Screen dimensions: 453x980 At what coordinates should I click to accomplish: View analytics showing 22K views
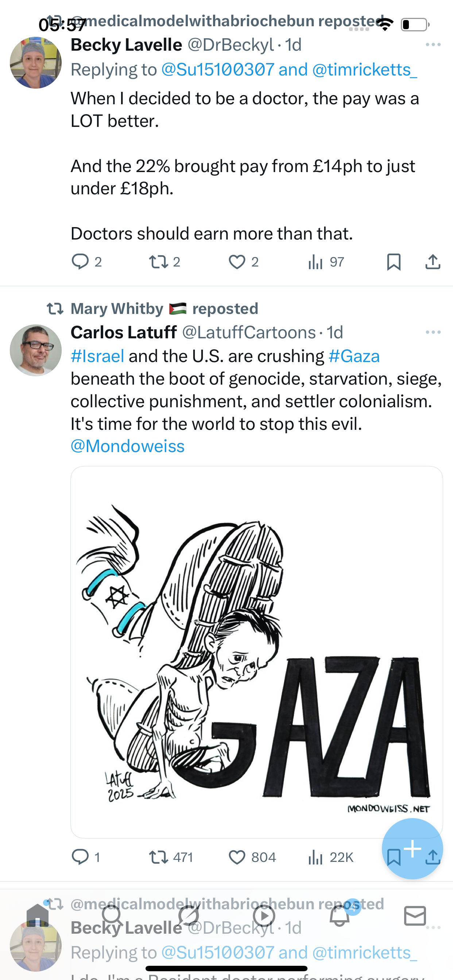pyautogui.click(x=330, y=857)
